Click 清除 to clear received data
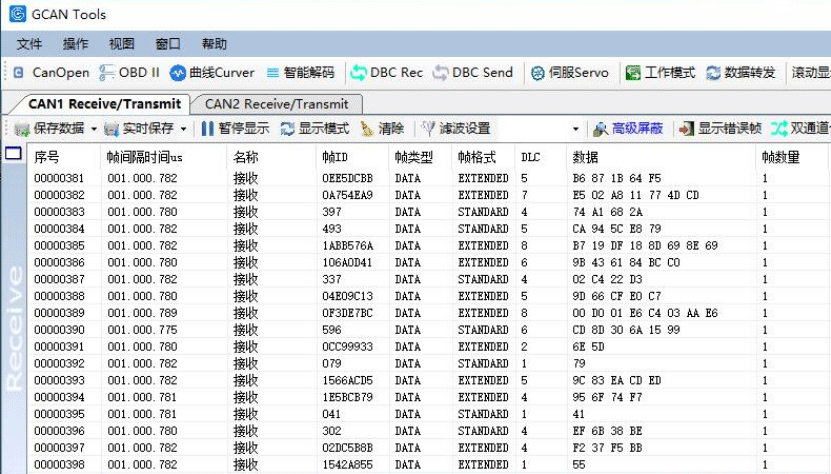This screenshot has height=474, width=831. coord(382,129)
